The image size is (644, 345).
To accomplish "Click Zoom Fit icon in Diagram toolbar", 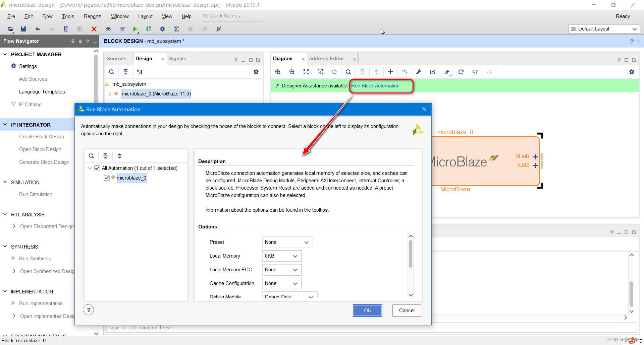I will pyautogui.click(x=306, y=72).
